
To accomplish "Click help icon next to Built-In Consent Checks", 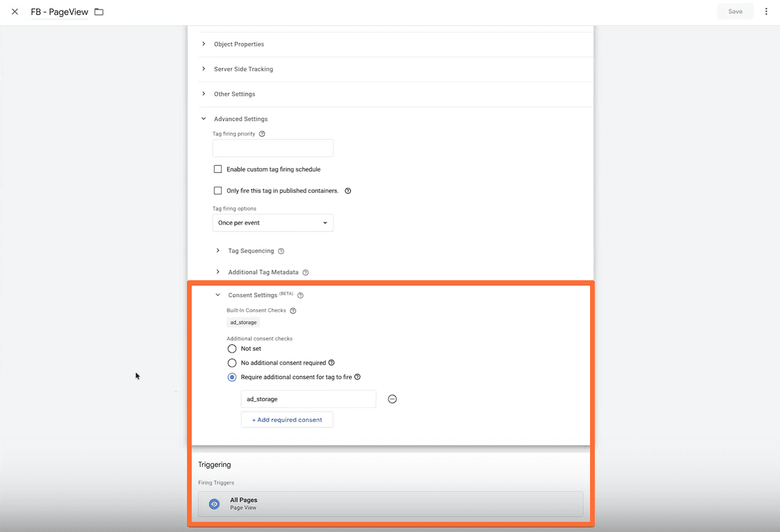I will [293, 310].
